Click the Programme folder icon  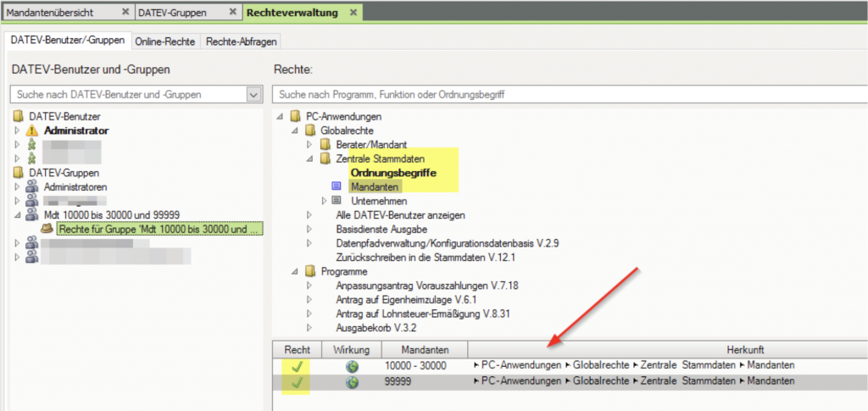[x=309, y=271]
